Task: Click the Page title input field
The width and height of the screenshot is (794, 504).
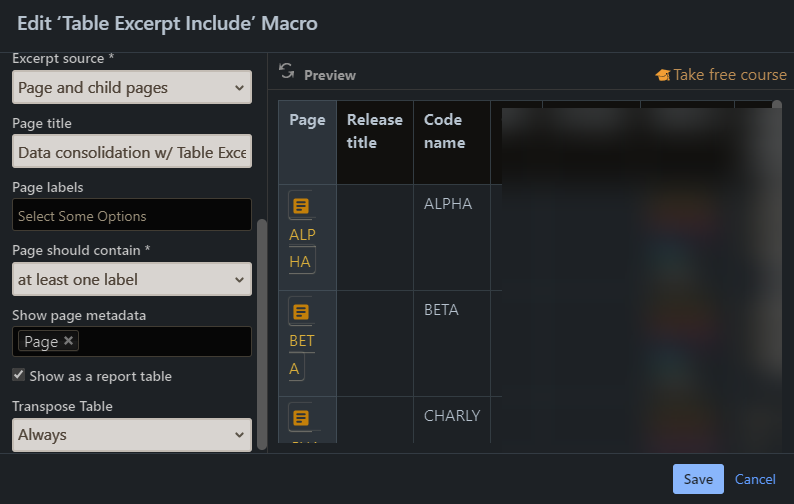Action: pyautogui.click(x=132, y=151)
